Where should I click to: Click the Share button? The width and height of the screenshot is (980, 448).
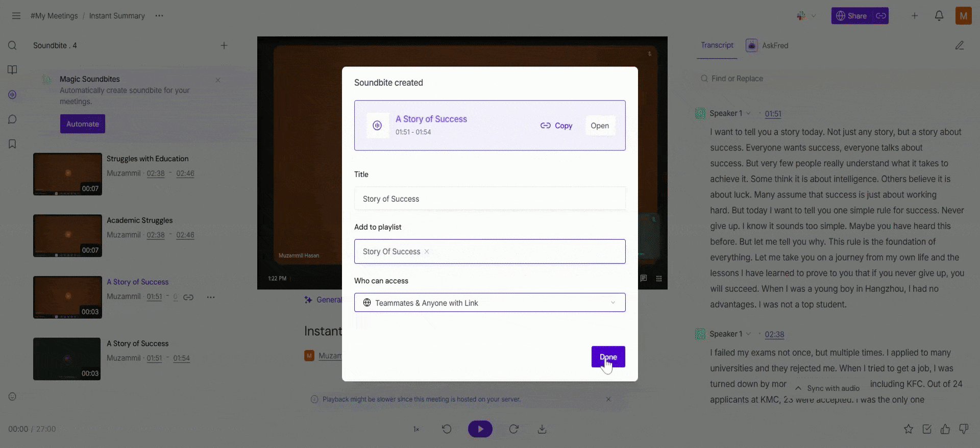point(852,16)
